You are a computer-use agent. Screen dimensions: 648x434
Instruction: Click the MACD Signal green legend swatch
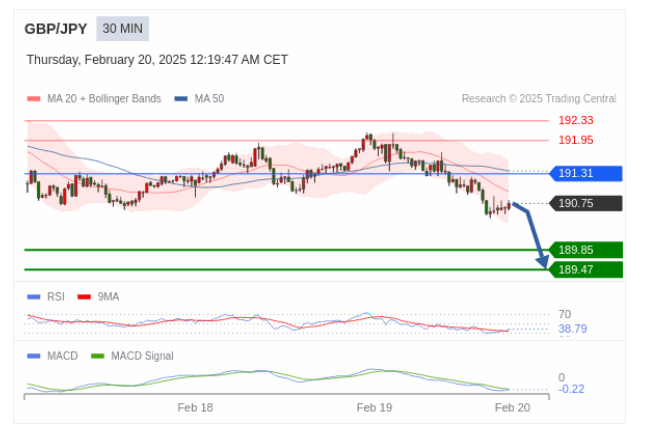(x=98, y=356)
